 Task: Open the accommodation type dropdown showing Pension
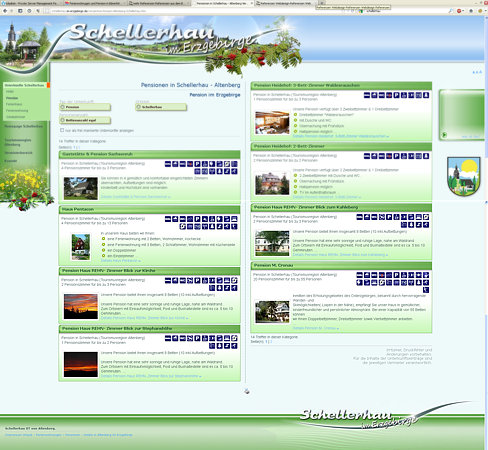[x=85, y=107]
